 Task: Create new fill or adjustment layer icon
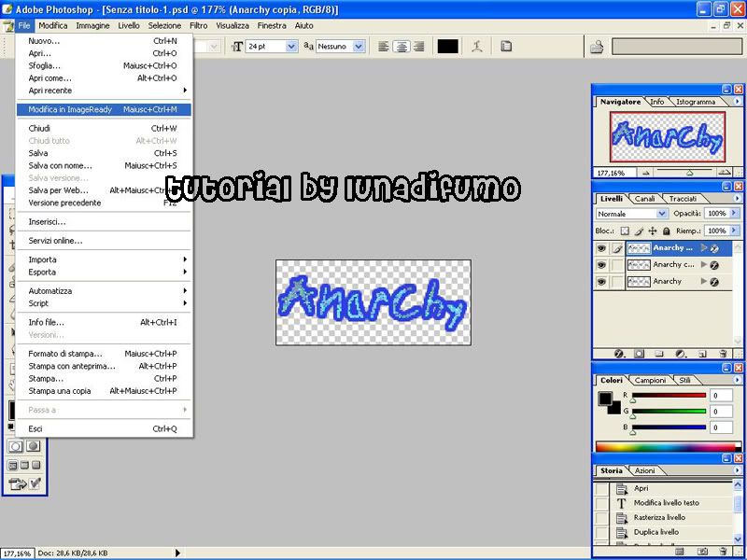coord(681,354)
